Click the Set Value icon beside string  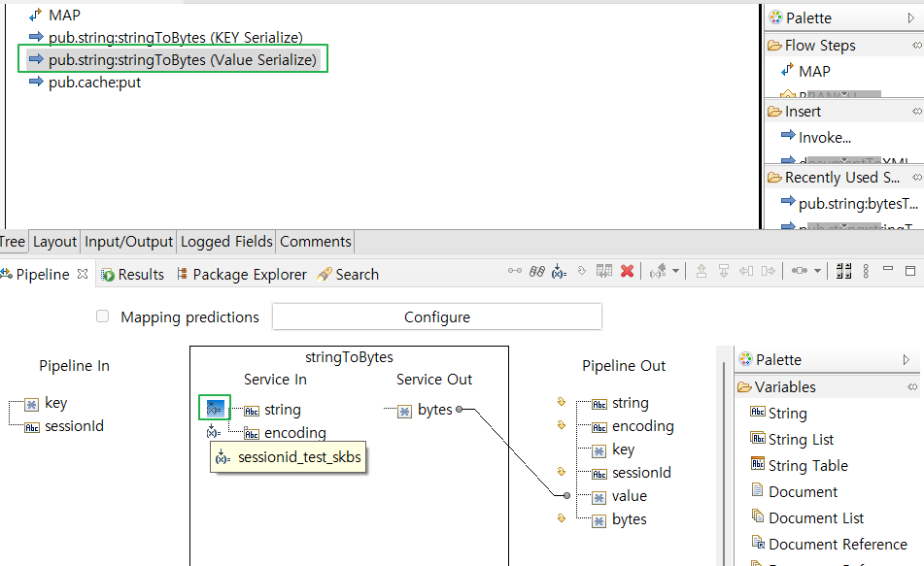coord(214,409)
